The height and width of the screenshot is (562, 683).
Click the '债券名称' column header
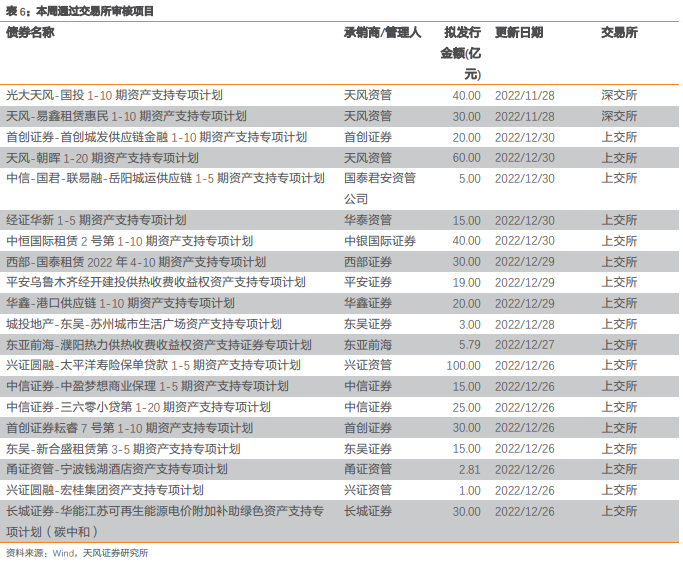pos(30,32)
